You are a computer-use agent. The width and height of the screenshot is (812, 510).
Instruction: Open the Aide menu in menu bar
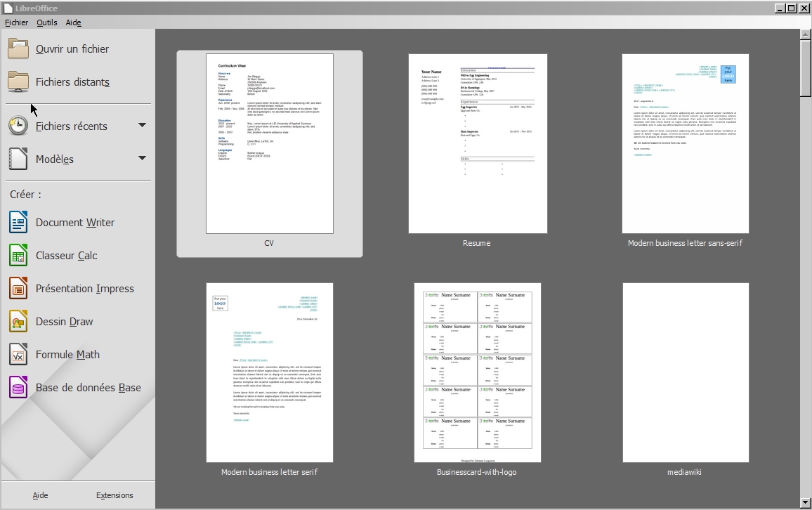click(74, 22)
